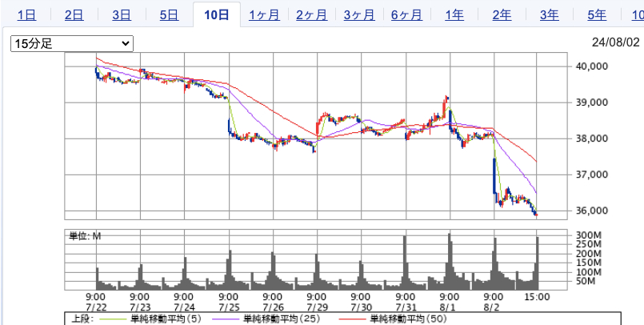Click the 単純移動平均(25) legend entry
Screen dimensions: 644x325
pyautogui.click(x=282, y=319)
